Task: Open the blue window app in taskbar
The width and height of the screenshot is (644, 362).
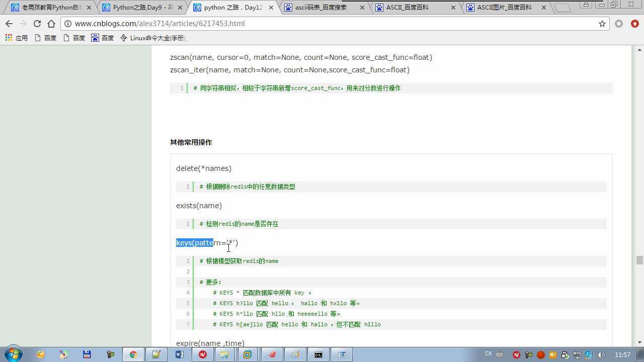Action: pos(342,354)
